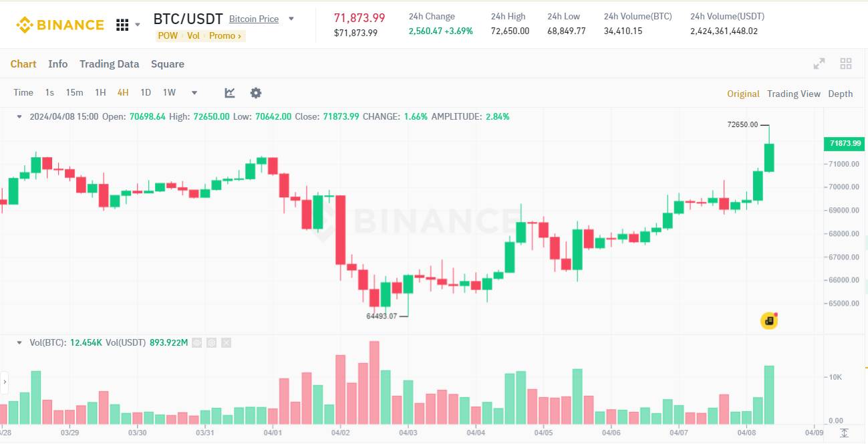The height and width of the screenshot is (444, 868).
Task: Switch to multi-chart grid layout icon
Action: click(x=846, y=64)
